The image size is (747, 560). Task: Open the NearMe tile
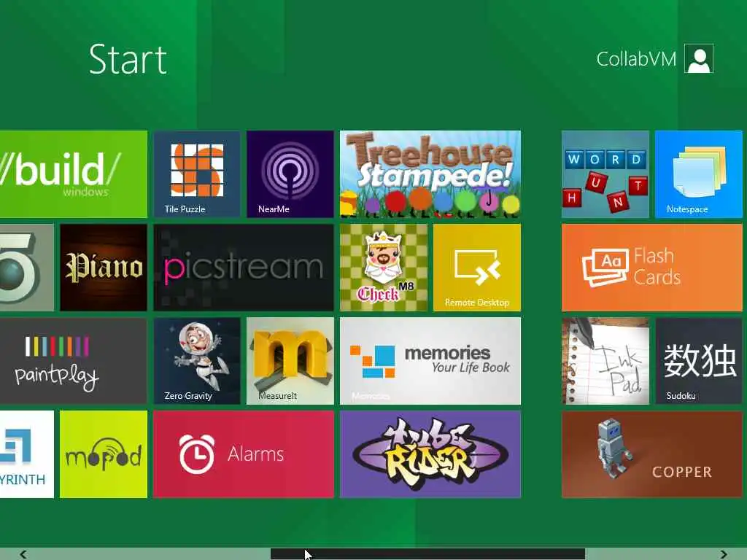[290, 174]
